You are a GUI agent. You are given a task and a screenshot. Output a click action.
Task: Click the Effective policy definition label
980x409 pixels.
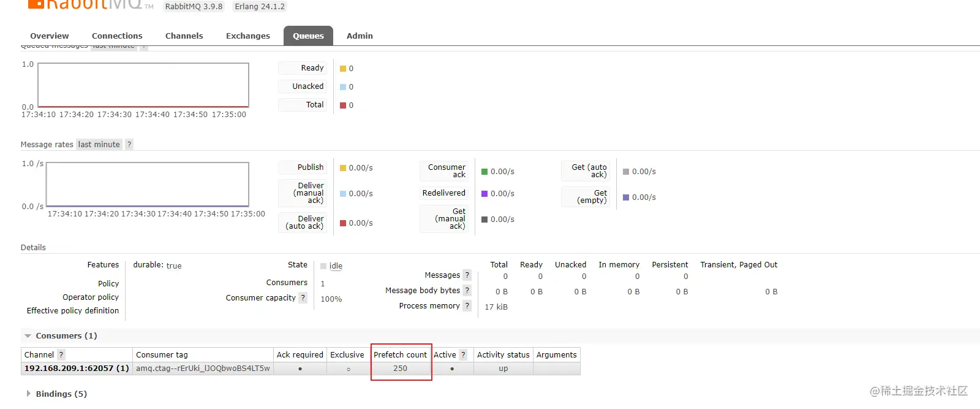(x=73, y=311)
